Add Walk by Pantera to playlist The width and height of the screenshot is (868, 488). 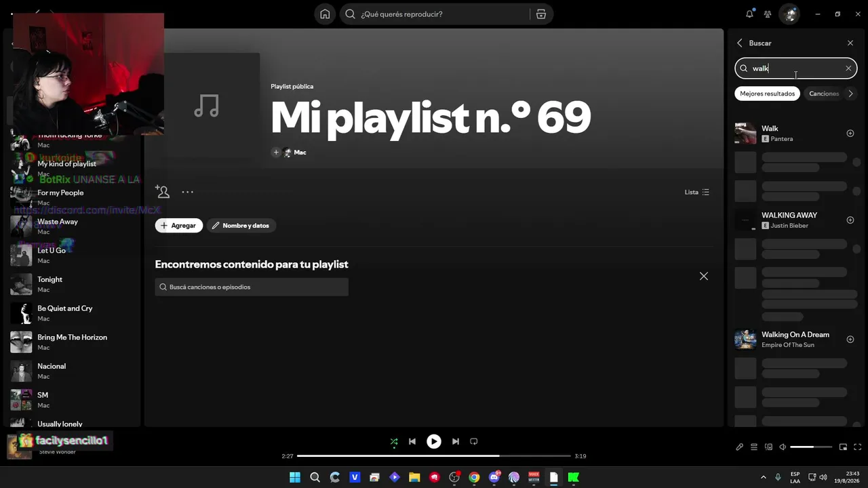850,134
